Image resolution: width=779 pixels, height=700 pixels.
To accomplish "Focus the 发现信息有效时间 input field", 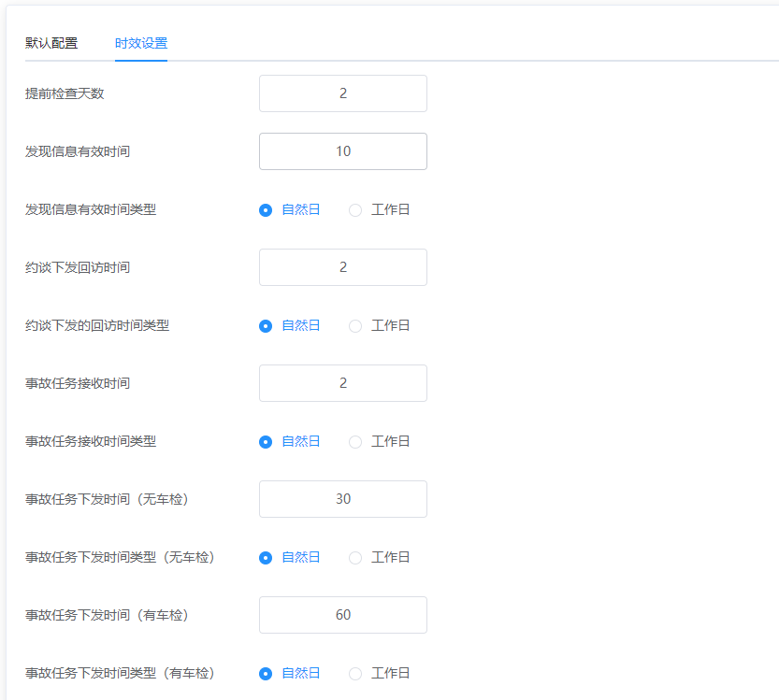I will tap(343, 151).
